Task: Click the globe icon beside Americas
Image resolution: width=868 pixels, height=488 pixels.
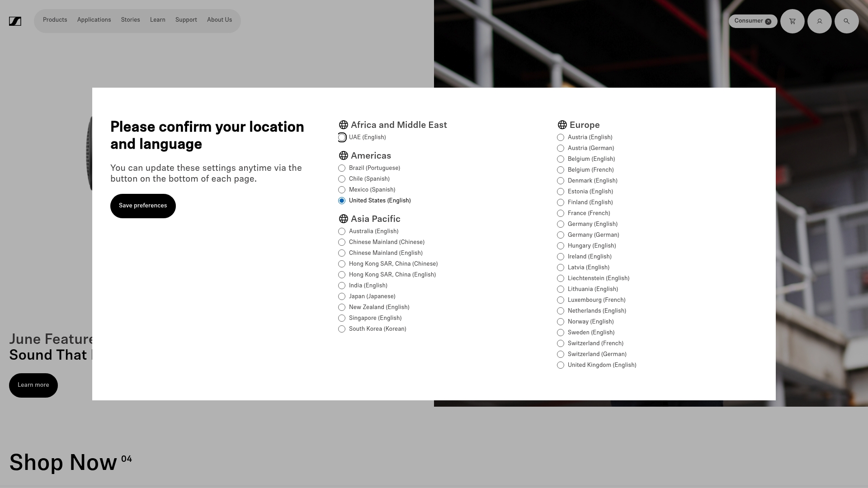Action: 343,156
